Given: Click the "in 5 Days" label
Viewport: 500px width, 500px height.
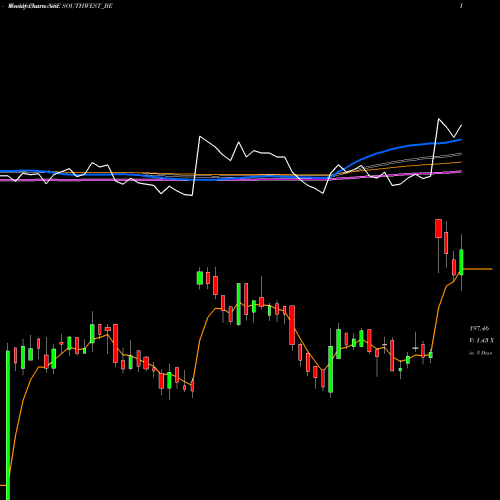Looking at the screenshot, I should point(480,353).
